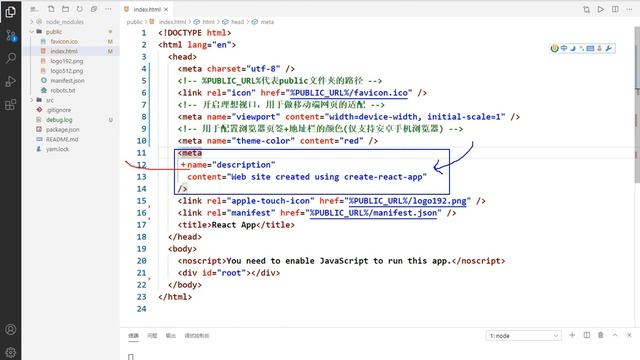
Task: Open the terminal selector dropdown 1: node
Action: 524,336
